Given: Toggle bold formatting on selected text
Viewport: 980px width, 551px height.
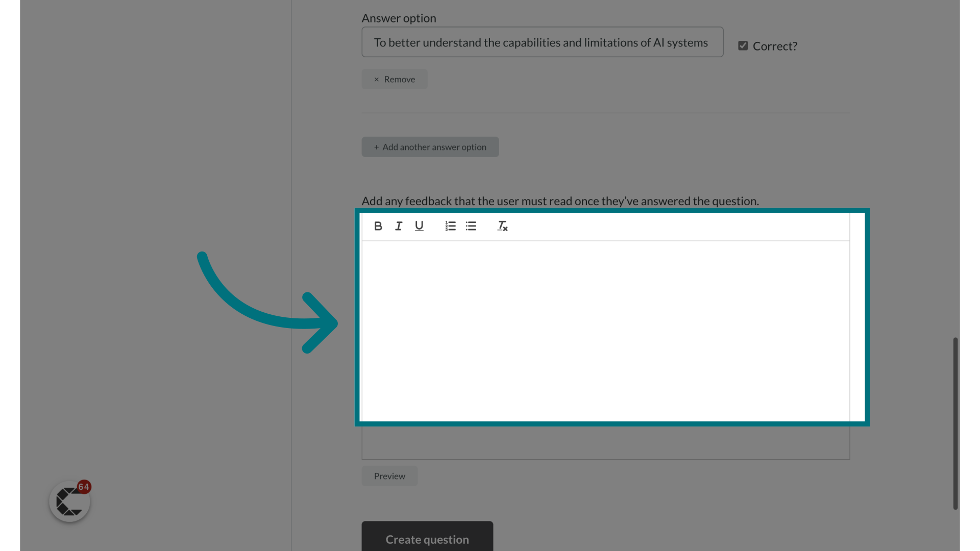Looking at the screenshot, I should [x=378, y=226].
